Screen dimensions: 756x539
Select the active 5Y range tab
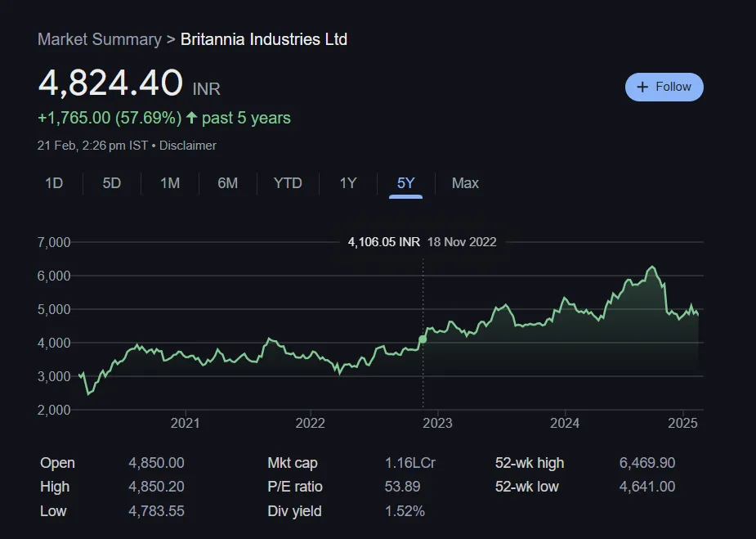point(406,183)
